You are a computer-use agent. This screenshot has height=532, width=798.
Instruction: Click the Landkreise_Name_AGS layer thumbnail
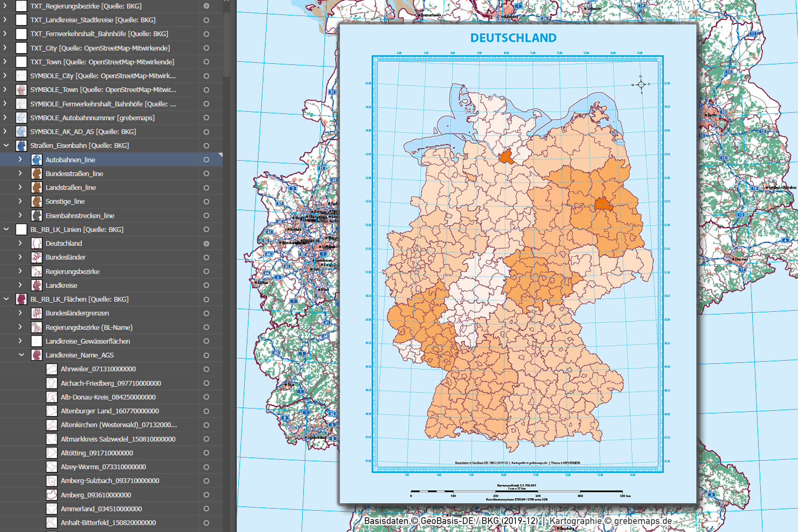pos(36,355)
